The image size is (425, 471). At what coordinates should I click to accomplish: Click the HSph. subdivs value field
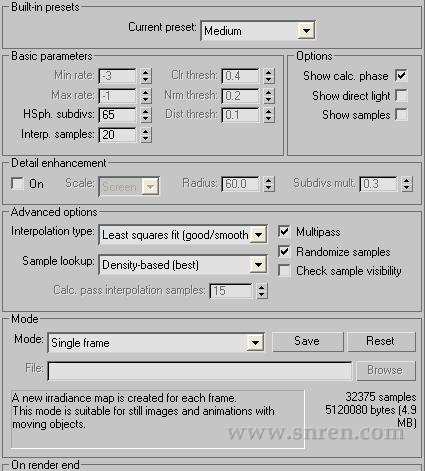coord(117,115)
